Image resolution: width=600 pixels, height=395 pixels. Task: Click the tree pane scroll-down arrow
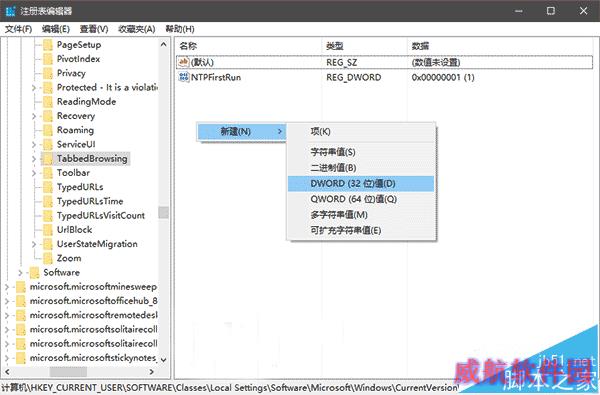163,360
